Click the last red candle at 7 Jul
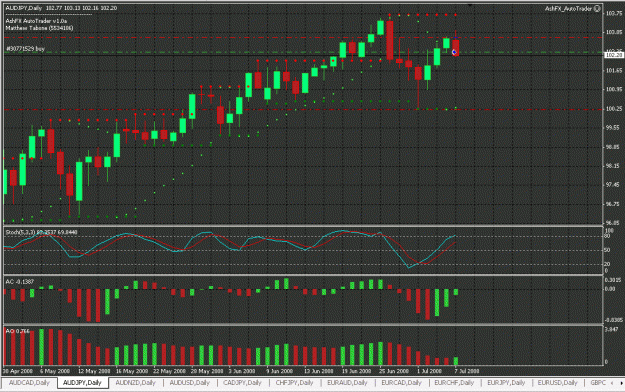 (x=456, y=47)
